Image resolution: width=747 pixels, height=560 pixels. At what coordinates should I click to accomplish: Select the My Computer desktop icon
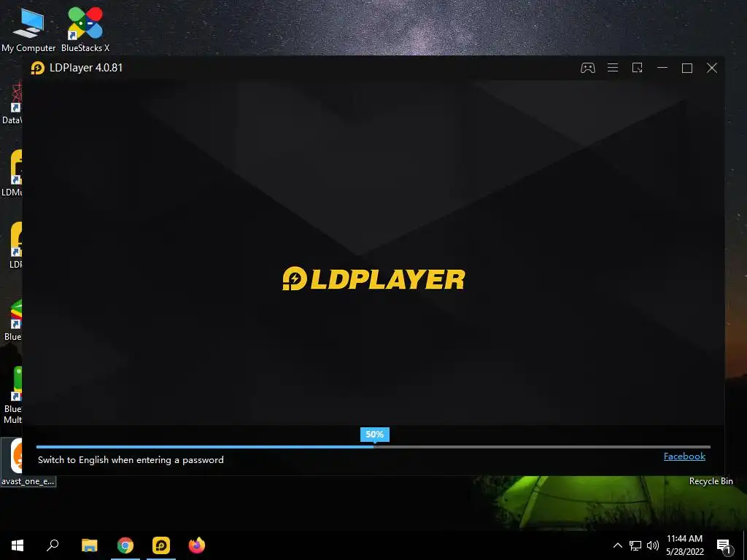point(28,29)
